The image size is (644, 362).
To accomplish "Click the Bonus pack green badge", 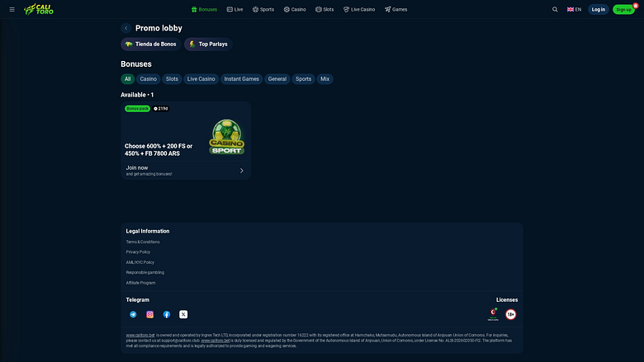I will [x=137, y=109].
